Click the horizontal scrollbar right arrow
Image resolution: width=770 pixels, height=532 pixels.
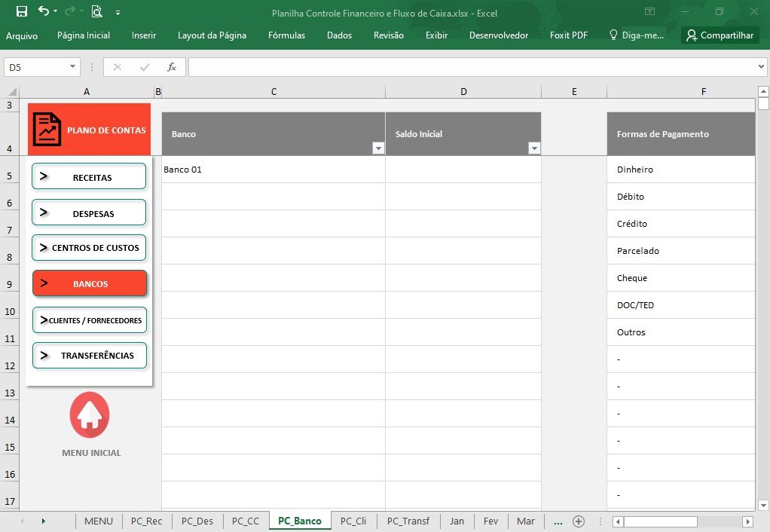[x=747, y=521]
